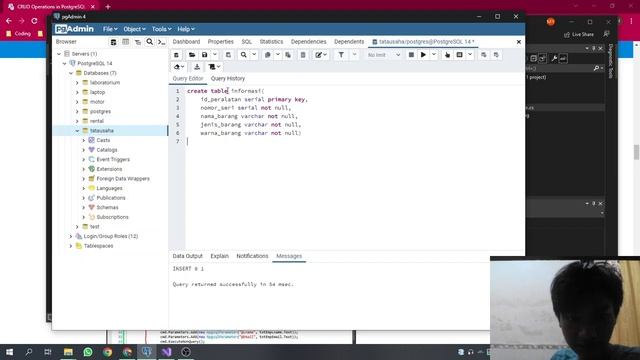Screen dimensions: 640x360
Task: Expand the laptop database node
Action: pyautogui.click(x=77, y=92)
